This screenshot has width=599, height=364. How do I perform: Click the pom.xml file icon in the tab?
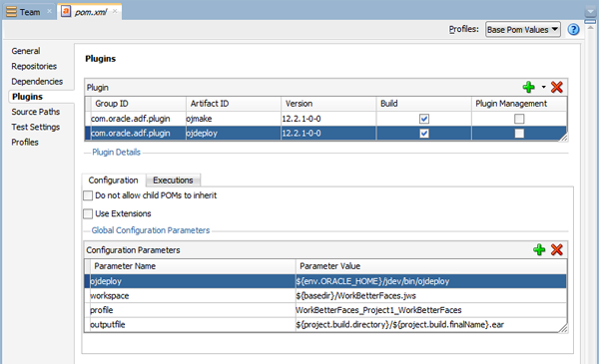66,11
